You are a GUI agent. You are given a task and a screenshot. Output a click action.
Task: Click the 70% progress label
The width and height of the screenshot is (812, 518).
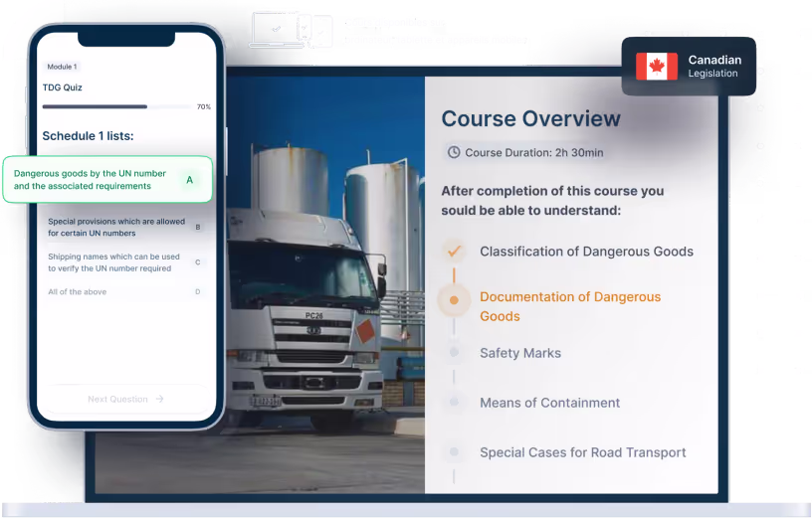(204, 107)
